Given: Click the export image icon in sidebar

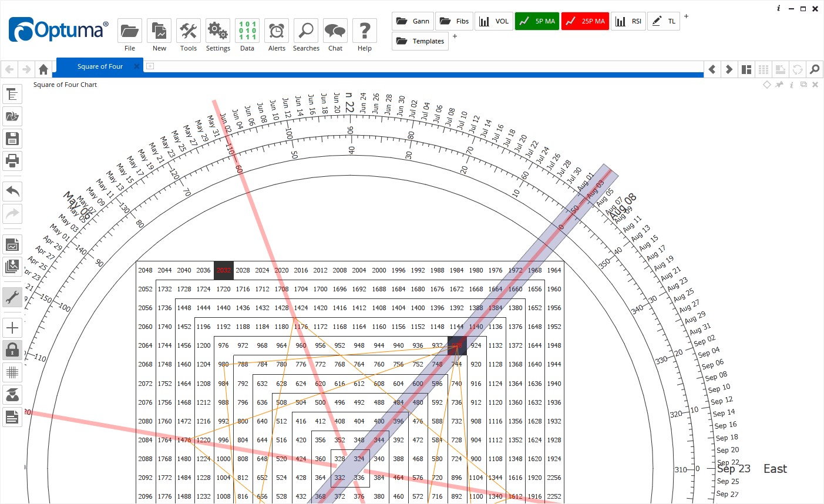Looking at the screenshot, I should point(12,244).
